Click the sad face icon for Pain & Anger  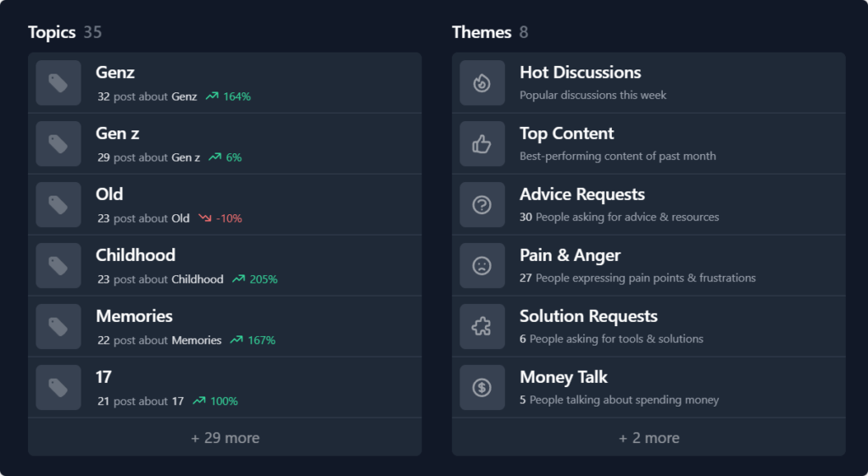[482, 266]
